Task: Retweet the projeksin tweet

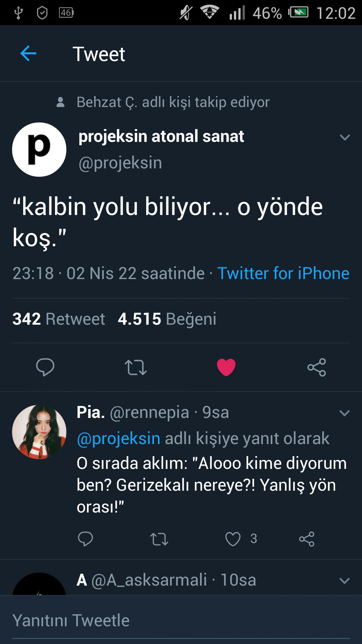Action: (135, 367)
